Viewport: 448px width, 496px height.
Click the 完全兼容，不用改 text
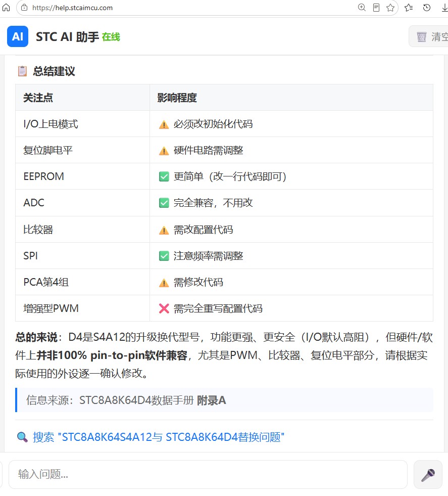pyautogui.click(x=213, y=203)
